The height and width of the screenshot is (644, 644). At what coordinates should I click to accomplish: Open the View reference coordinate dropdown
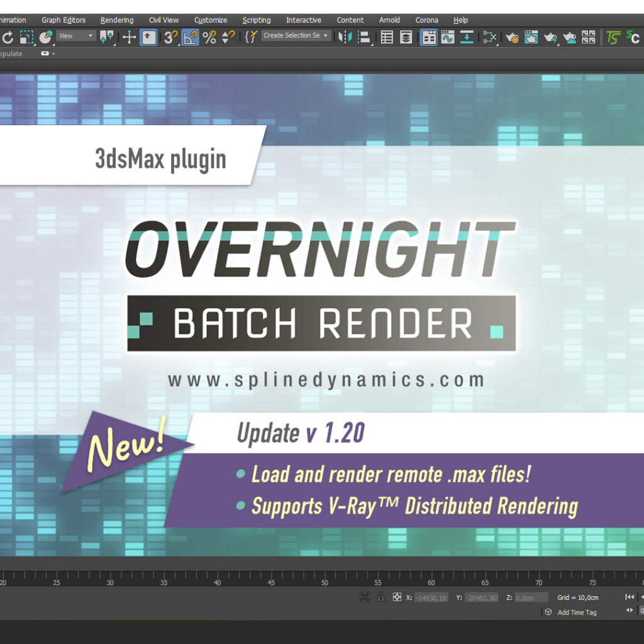(76, 36)
